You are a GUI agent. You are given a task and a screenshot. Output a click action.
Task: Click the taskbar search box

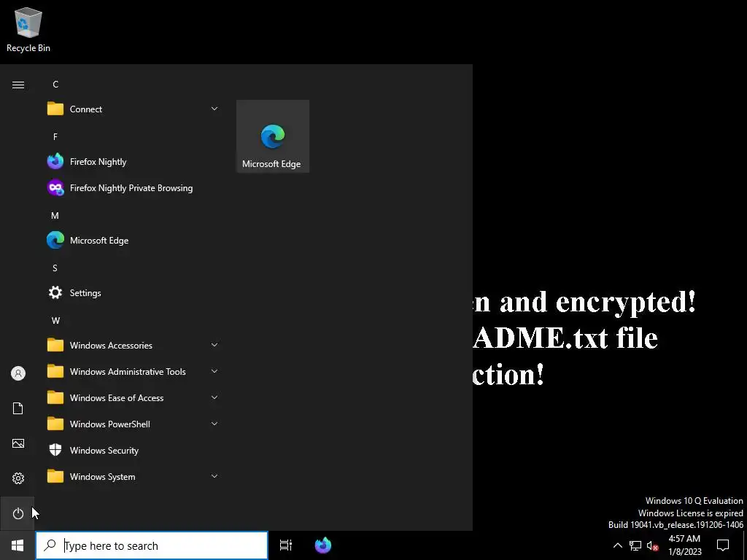click(x=152, y=545)
